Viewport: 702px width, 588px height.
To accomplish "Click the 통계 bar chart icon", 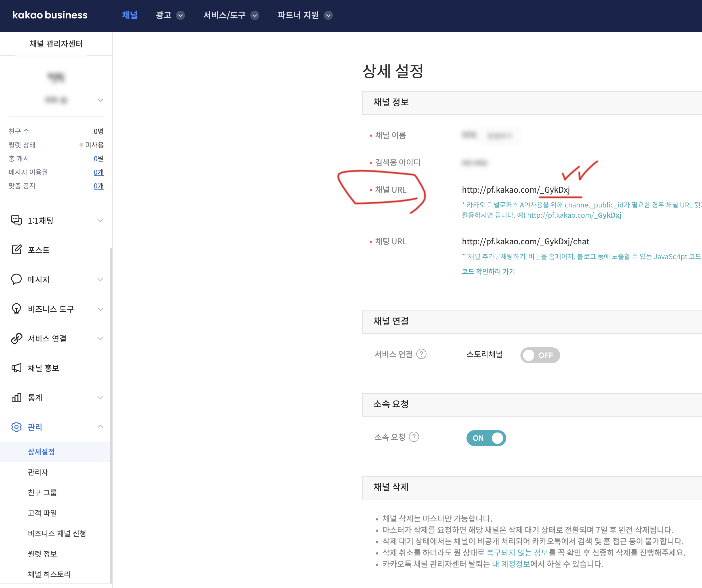I will click(16, 397).
